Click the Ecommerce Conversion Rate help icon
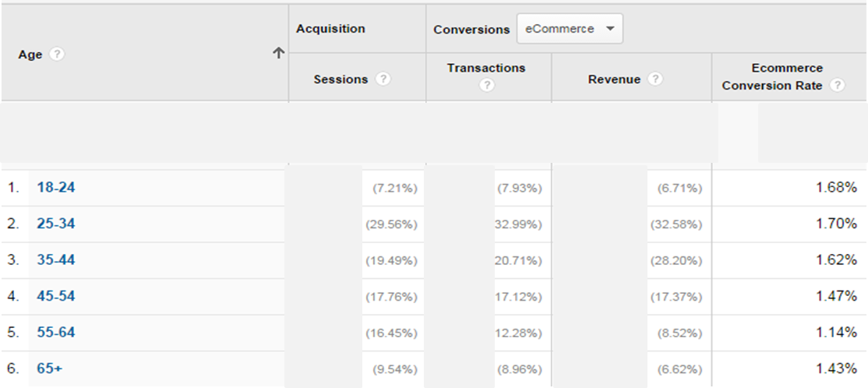The image size is (868, 388). click(x=838, y=86)
